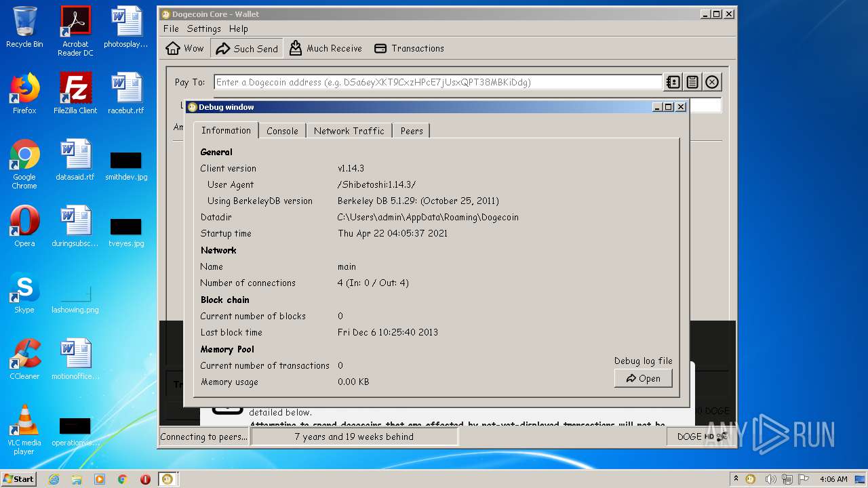Open smithdev.jpg image file
Screen dimensions: 868x488
126,165
